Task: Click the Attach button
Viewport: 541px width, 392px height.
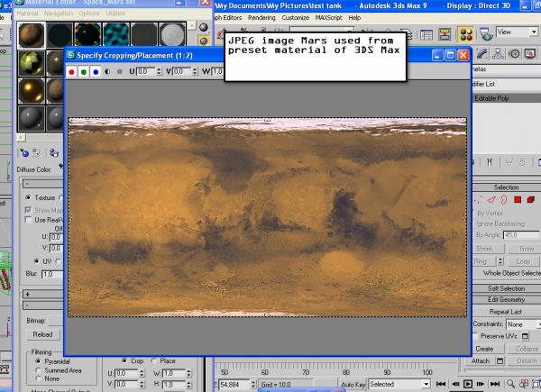Action: click(481, 361)
